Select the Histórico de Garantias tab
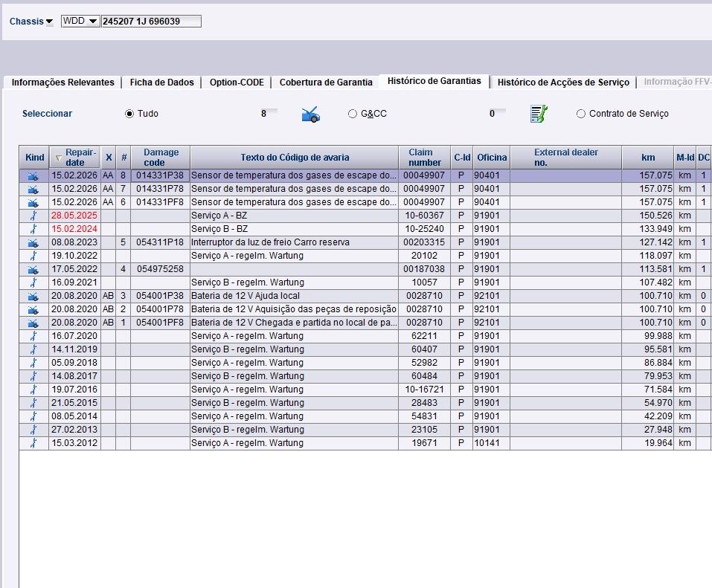 coord(434,81)
